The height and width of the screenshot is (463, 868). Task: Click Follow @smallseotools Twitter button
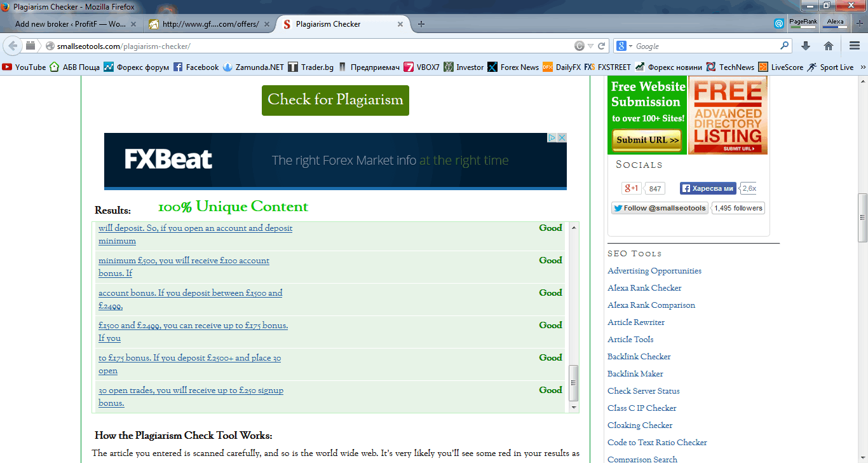click(x=660, y=208)
